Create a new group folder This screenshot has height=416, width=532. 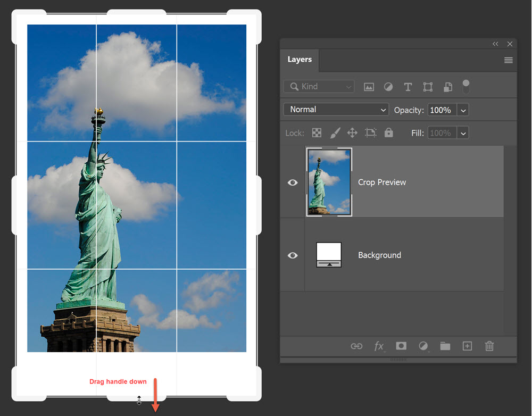(x=445, y=346)
